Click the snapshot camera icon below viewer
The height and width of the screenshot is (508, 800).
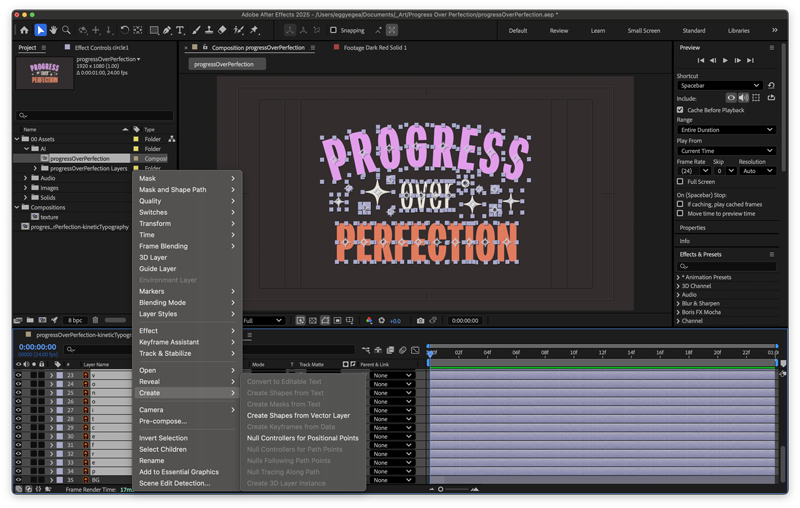[x=420, y=321]
